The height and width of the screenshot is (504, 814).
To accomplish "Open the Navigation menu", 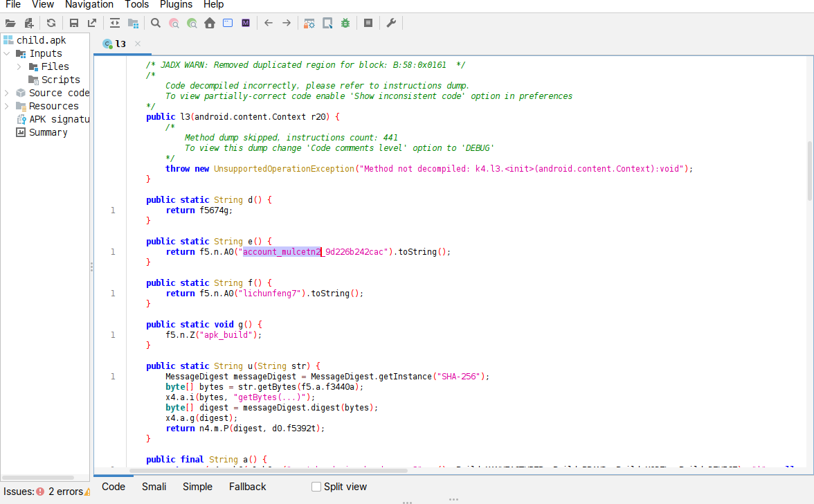I will tap(89, 5).
